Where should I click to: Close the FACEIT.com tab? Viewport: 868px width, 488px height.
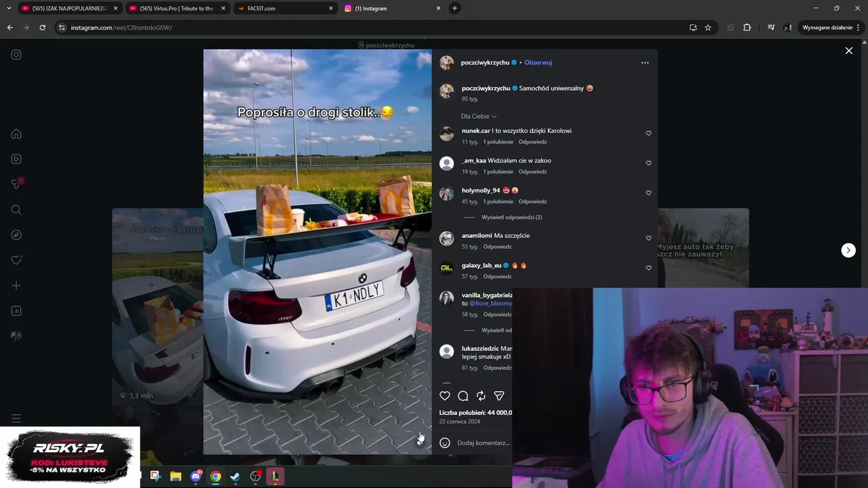(331, 8)
